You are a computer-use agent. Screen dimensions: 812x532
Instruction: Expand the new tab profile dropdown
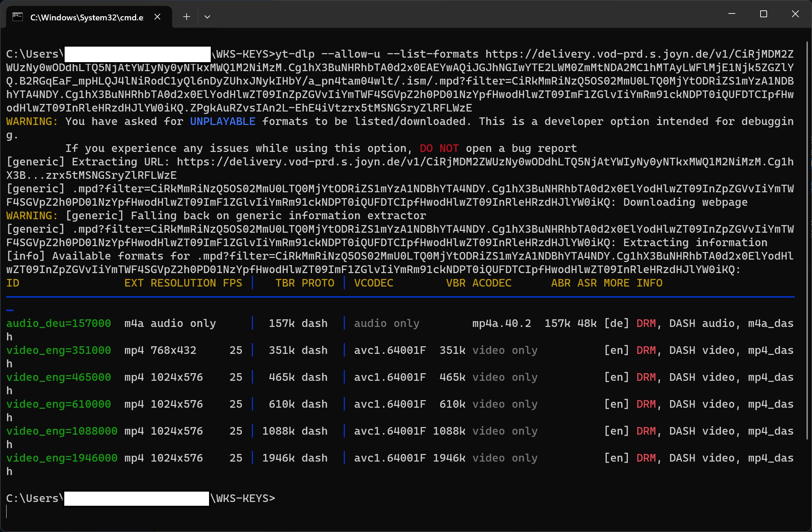(x=207, y=17)
